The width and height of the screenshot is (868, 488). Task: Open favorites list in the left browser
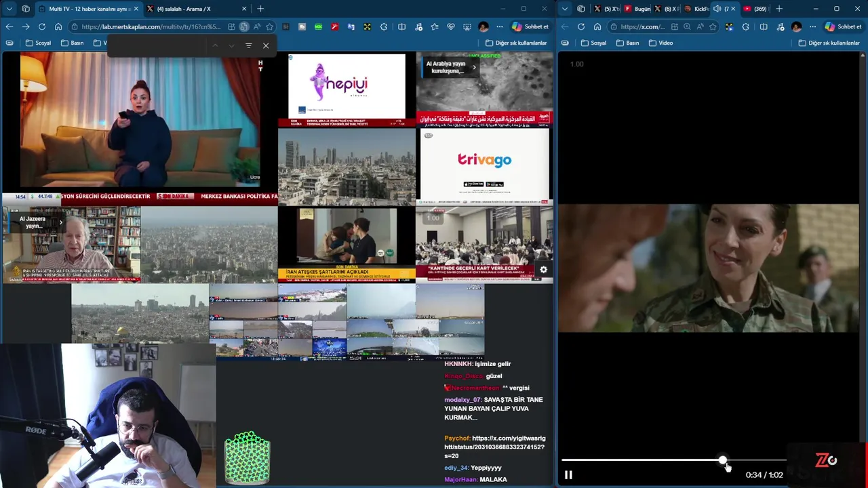(435, 26)
